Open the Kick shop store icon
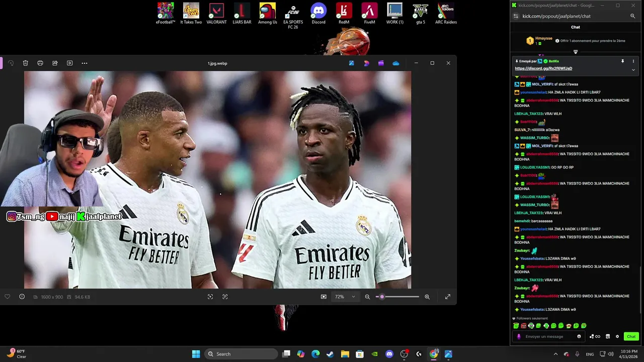Screen dimensions: 644x362 point(608,336)
